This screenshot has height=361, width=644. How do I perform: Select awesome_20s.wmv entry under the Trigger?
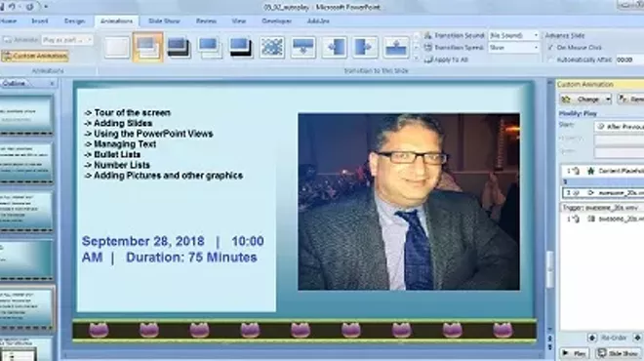pos(602,219)
